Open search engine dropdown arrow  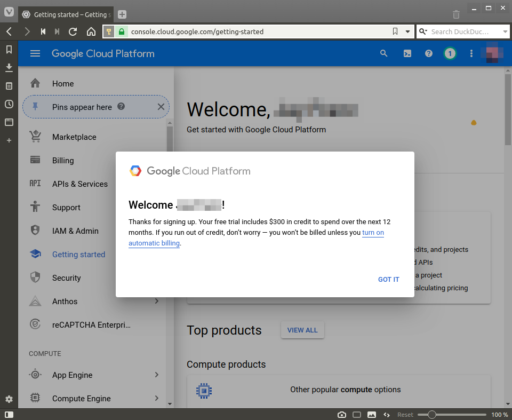[505, 31]
